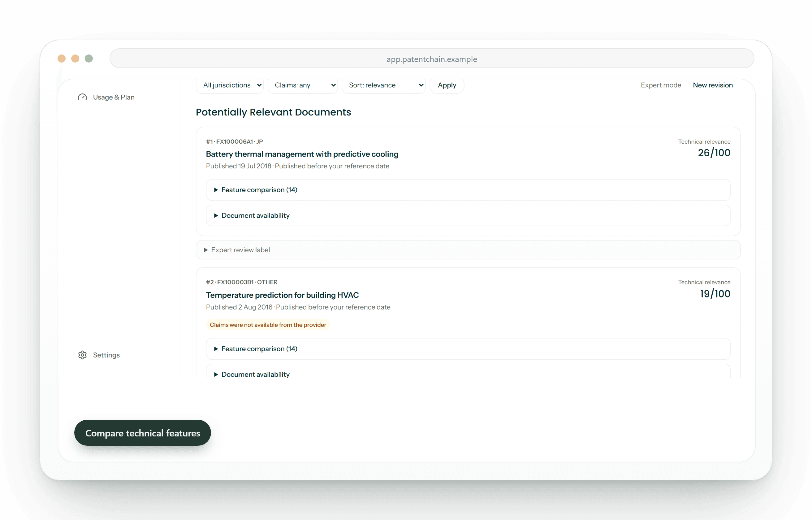Open Settings in sidebar
The image size is (812, 520).
pos(99,355)
